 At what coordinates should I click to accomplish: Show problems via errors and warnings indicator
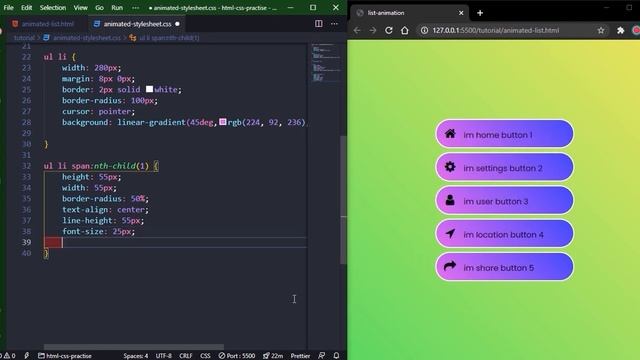point(8,356)
